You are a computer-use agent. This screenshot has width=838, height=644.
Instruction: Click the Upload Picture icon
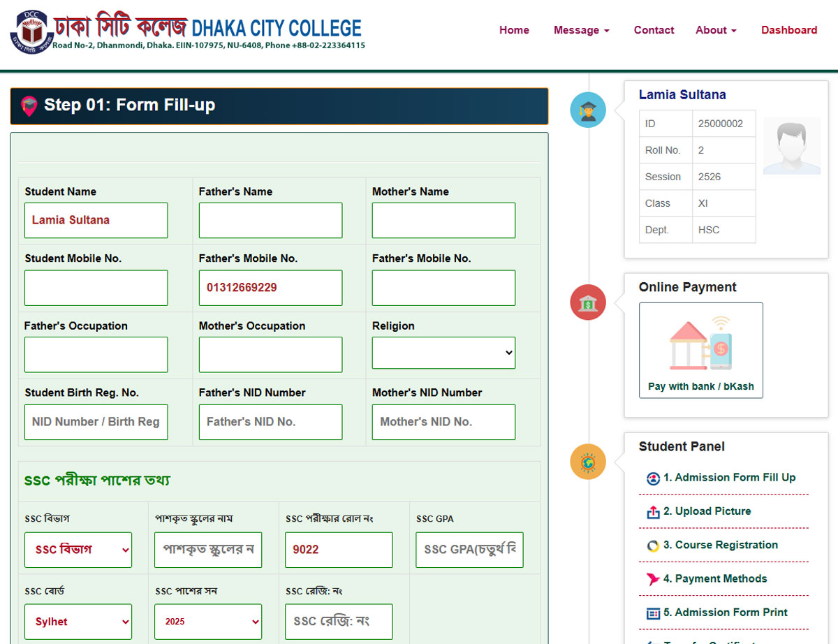653,512
